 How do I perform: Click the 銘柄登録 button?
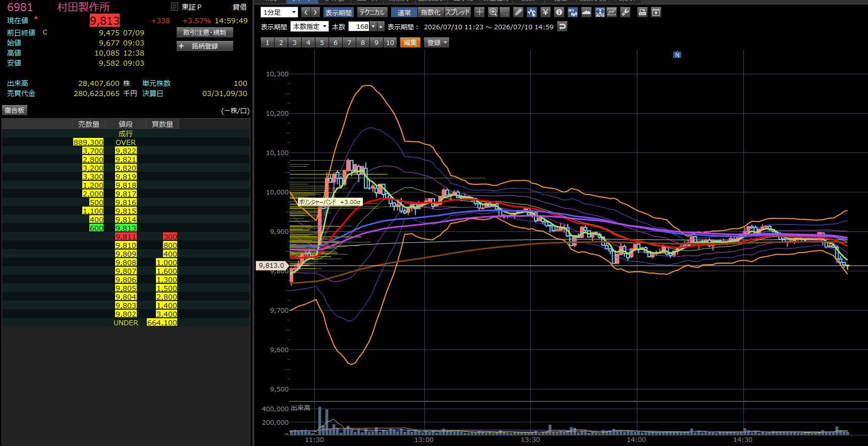click(205, 46)
